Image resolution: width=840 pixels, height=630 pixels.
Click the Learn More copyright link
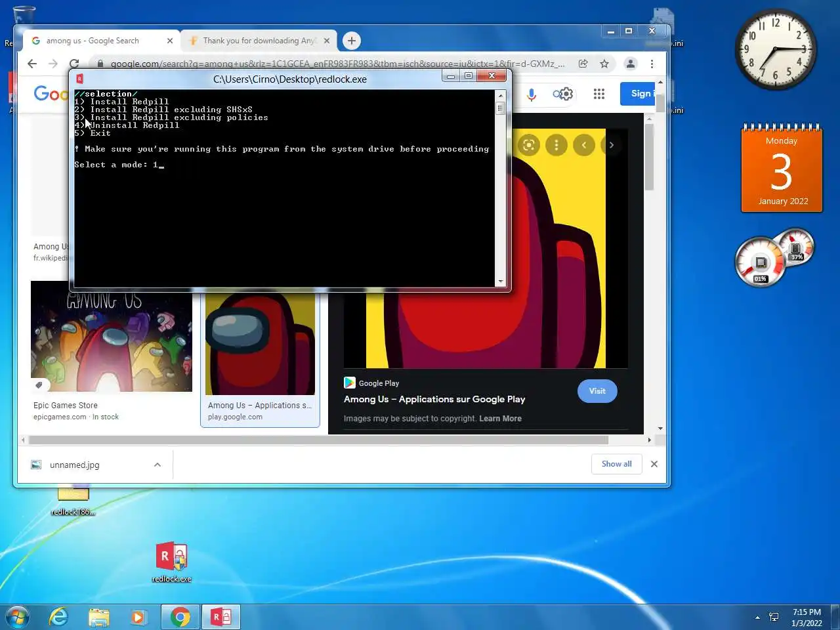coord(500,419)
